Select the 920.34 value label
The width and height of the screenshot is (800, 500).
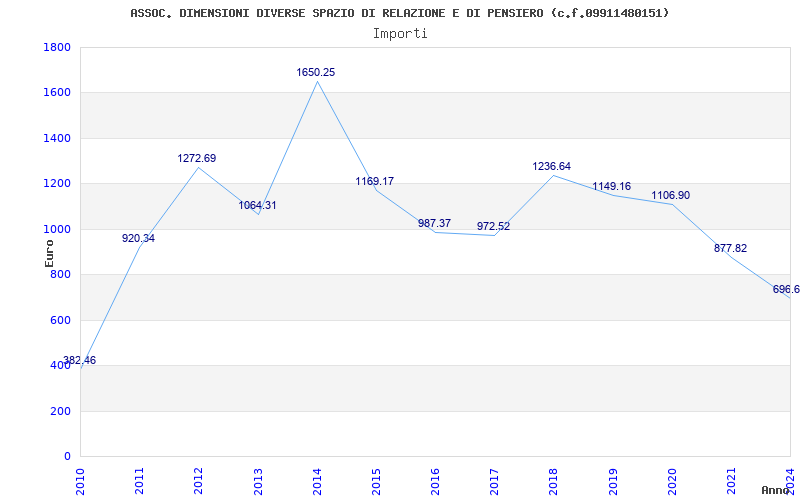click(138, 239)
